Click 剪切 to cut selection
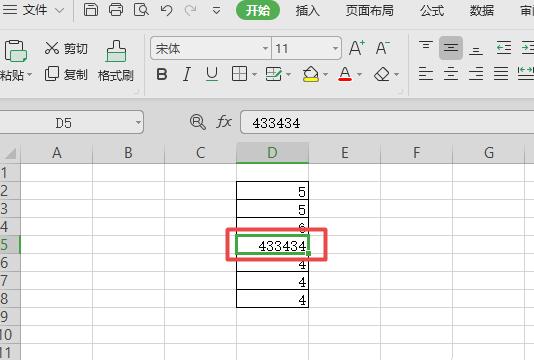Image resolution: width=534 pixels, height=360 pixels. click(66, 48)
